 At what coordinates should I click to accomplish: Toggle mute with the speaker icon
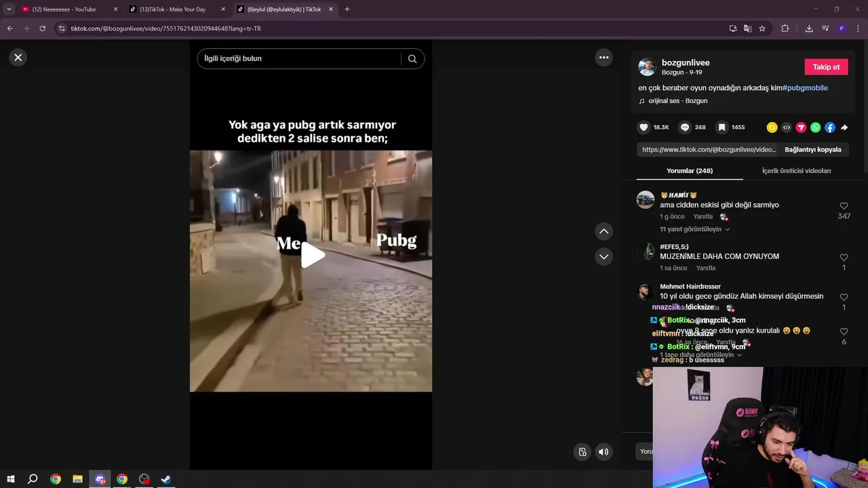604,452
